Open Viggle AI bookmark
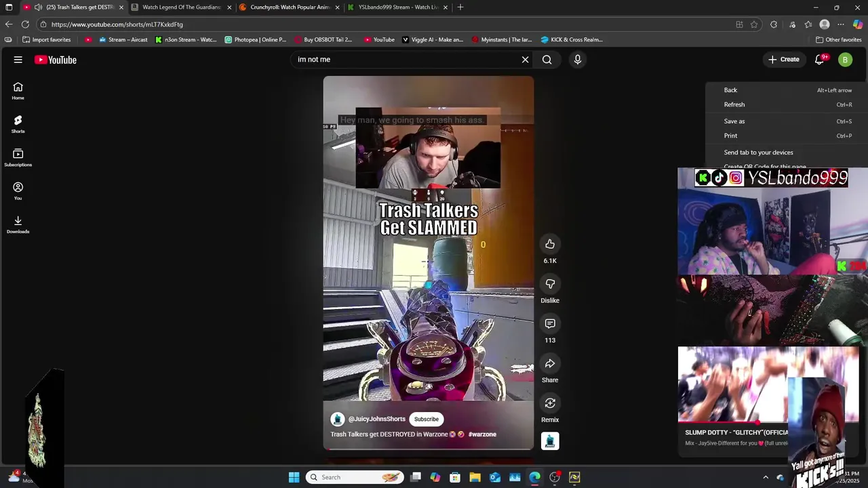 433,40
